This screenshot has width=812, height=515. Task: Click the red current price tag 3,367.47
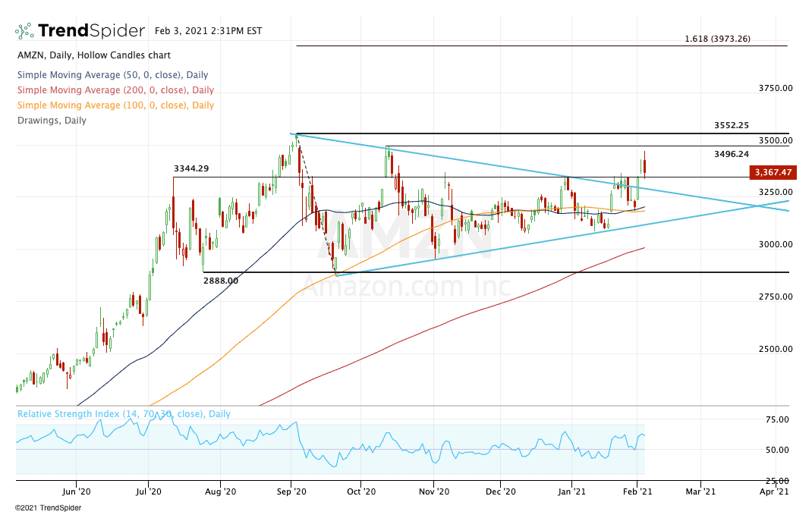[x=773, y=172]
